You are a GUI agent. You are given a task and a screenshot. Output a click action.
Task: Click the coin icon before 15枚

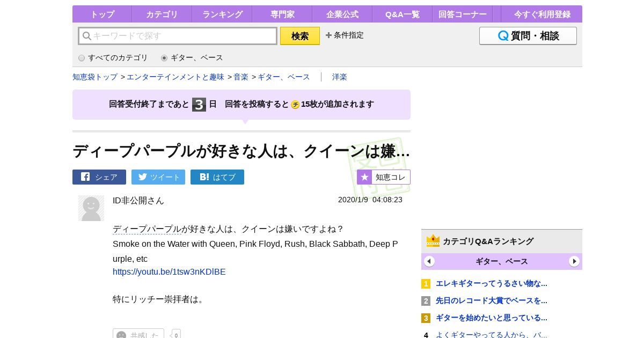click(295, 105)
